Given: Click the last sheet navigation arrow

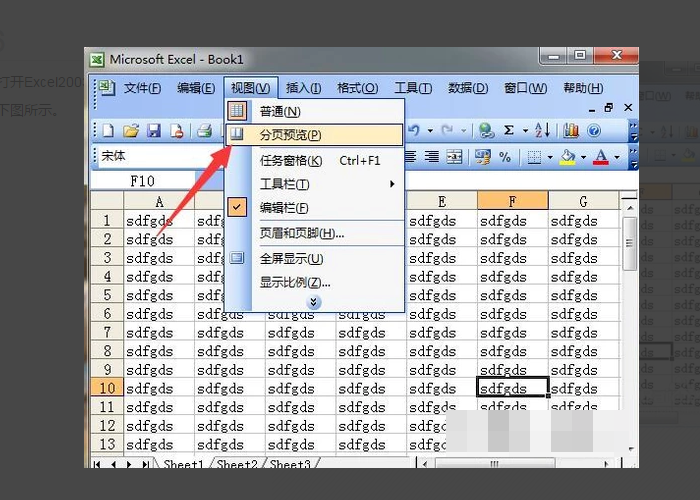Looking at the screenshot, I should click(145, 464).
